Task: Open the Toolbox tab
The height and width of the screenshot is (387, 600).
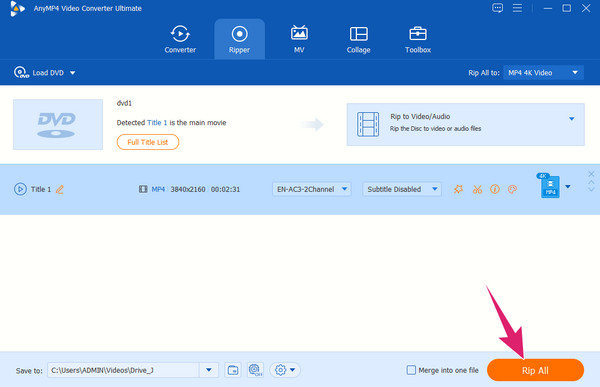Action: (x=418, y=39)
